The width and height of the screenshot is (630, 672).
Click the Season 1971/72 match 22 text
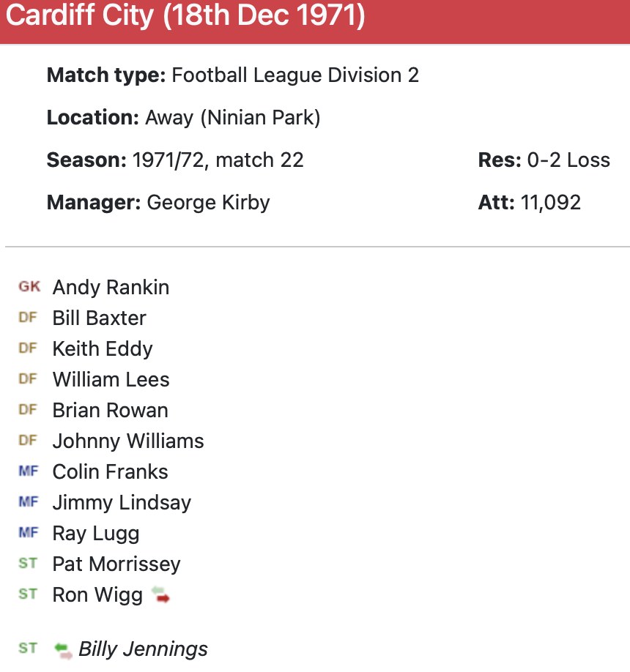click(218, 160)
